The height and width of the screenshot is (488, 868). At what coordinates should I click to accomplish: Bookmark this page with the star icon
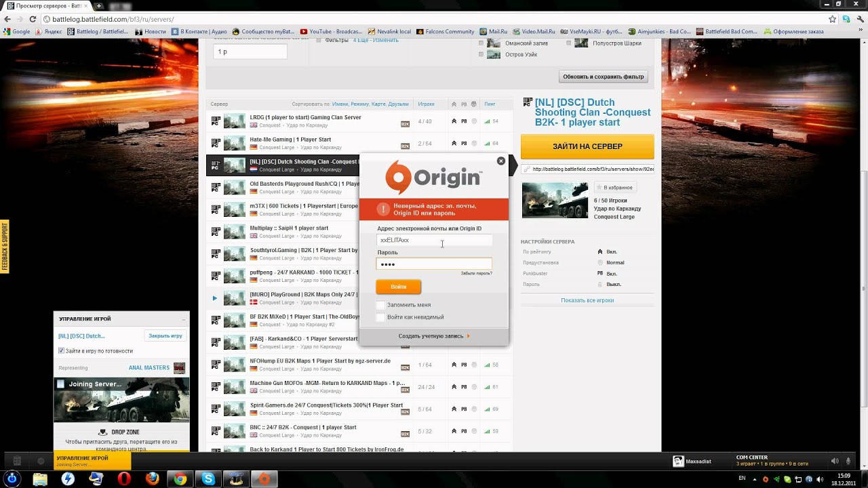pos(833,19)
